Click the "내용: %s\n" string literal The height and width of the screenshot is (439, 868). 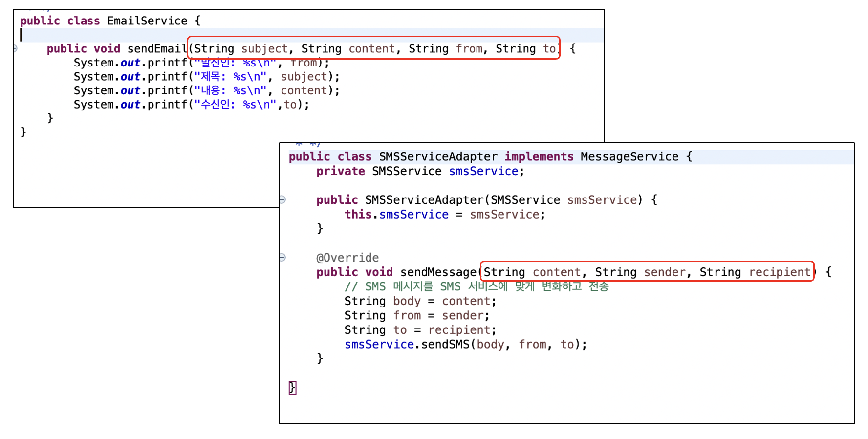[231, 91]
